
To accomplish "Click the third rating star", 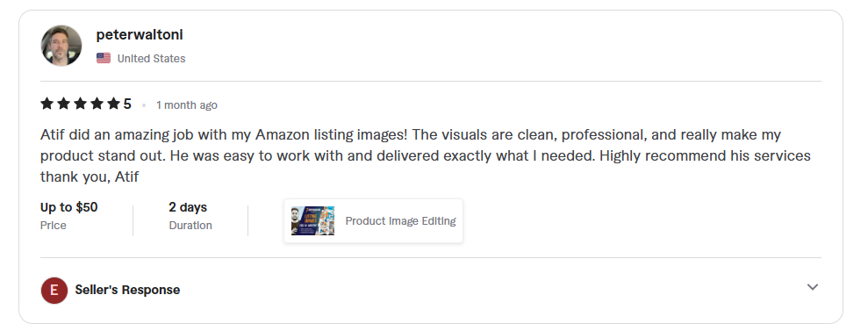I will [x=80, y=104].
